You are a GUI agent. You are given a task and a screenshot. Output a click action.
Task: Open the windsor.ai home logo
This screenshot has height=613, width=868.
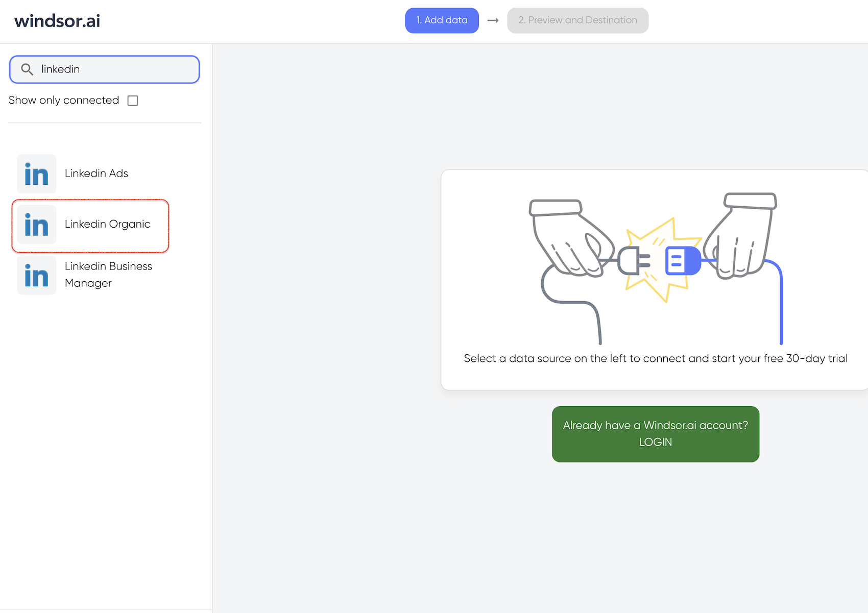pyautogui.click(x=57, y=21)
